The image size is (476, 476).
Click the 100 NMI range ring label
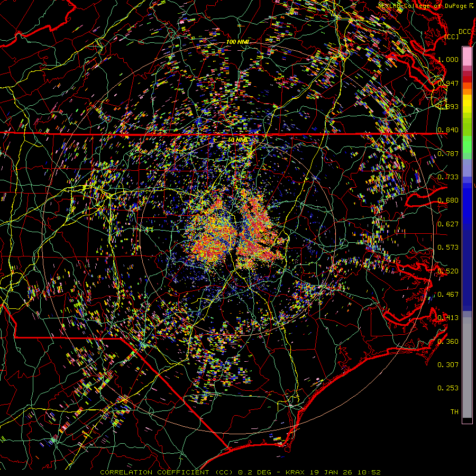tap(237, 42)
